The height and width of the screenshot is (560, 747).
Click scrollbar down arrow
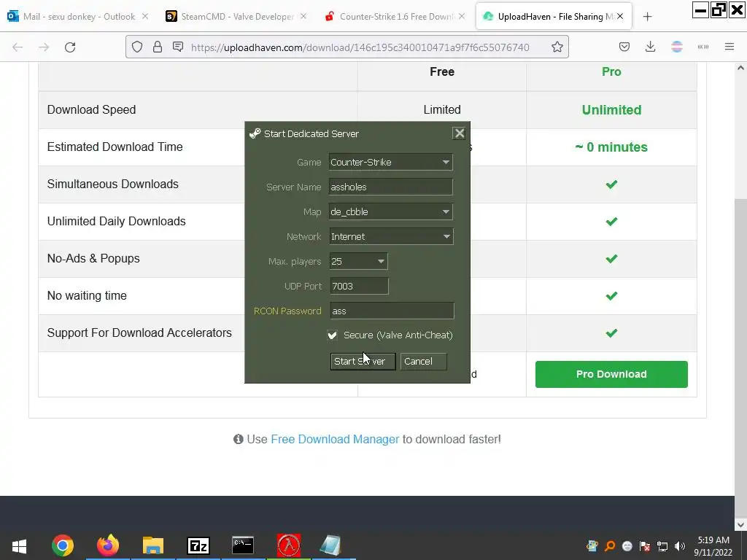coord(740,524)
